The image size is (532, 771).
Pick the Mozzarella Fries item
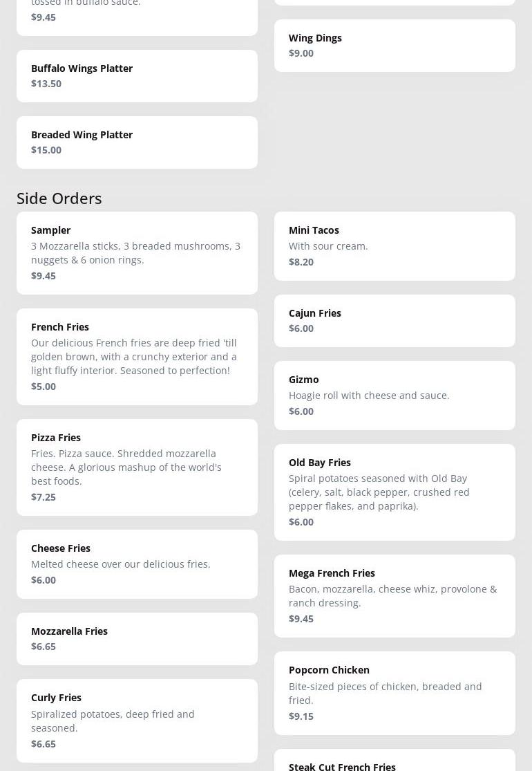click(137, 639)
